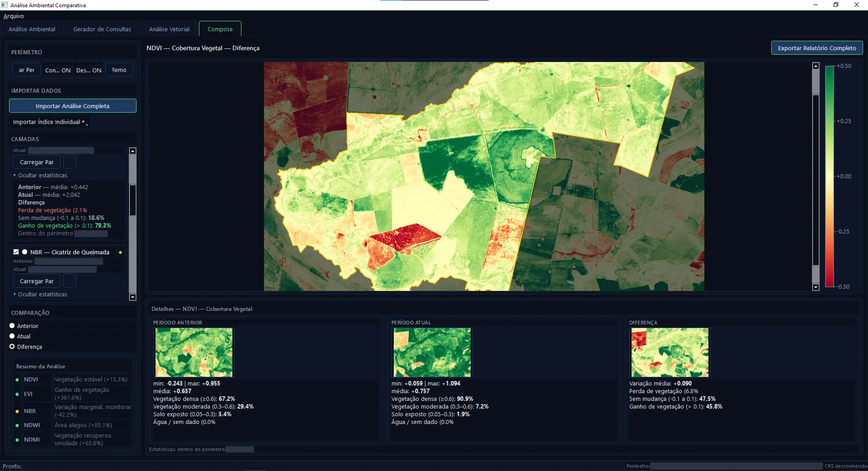Click the map vertical scroll-up arrow
Viewport: 868px width, 471px height.
coord(816,66)
